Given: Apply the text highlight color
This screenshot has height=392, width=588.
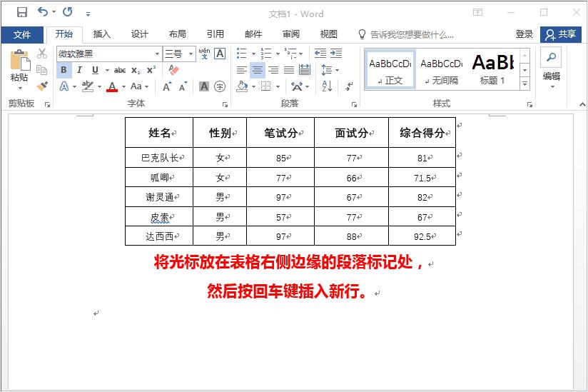Looking at the screenshot, I should (87, 86).
